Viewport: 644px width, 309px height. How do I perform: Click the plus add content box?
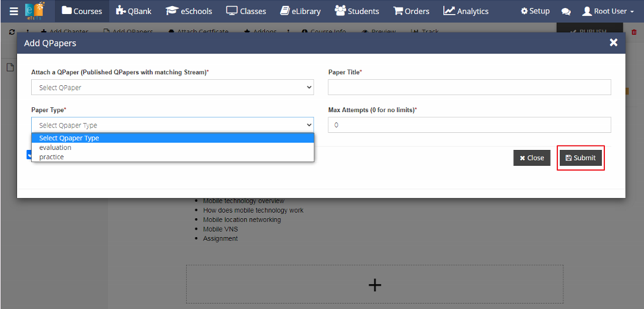[375, 285]
